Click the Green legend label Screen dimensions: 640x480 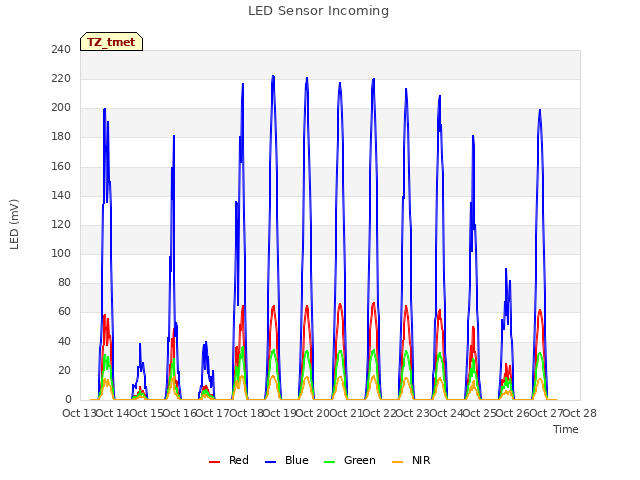(360, 460)
